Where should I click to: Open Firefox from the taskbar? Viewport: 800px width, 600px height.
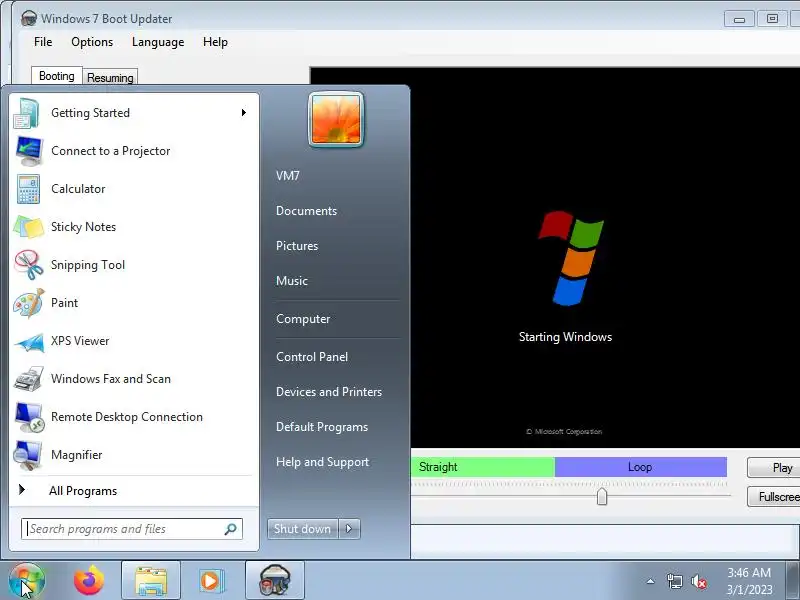[89, 581]
